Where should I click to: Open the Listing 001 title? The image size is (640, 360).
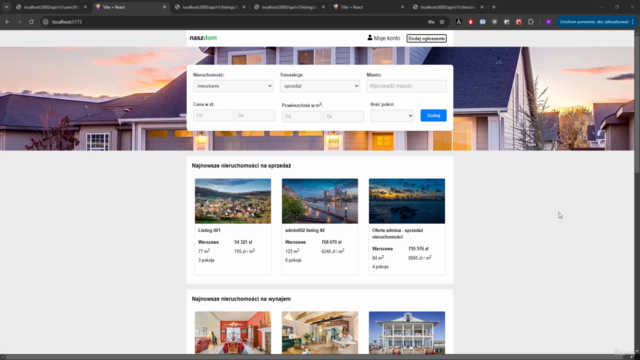point(209,231)
